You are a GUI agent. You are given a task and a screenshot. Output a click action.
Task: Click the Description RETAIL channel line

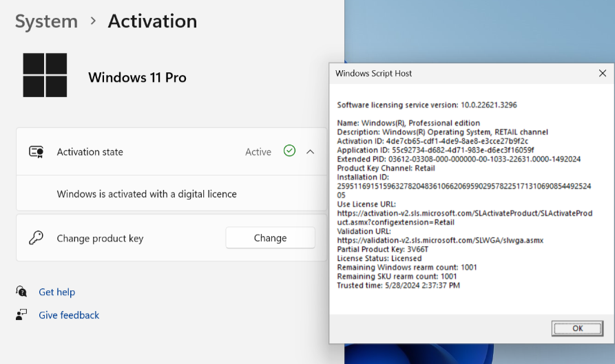(x=442, y=132)
